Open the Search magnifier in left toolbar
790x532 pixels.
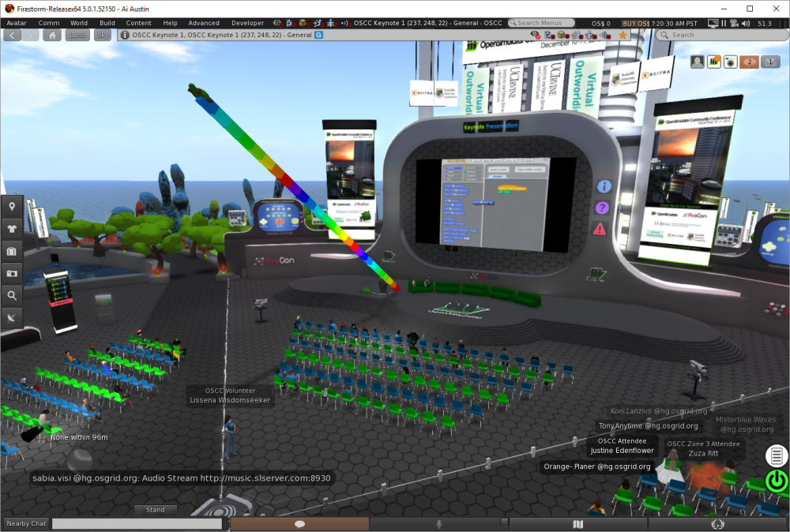click(x=12, y=295)
